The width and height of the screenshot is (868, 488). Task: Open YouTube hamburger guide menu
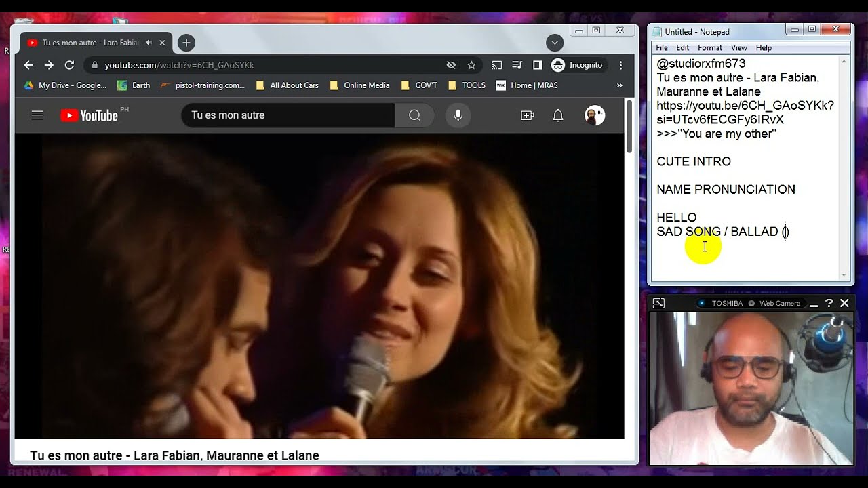pyautogui.click(x=37, y=115)
